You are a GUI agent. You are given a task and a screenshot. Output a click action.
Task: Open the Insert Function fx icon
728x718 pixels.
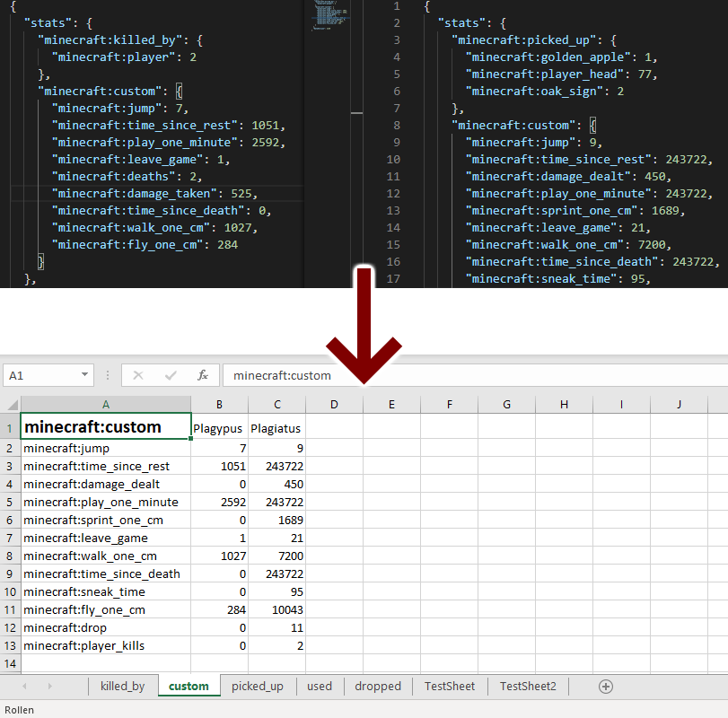click(x=203, y=375)
